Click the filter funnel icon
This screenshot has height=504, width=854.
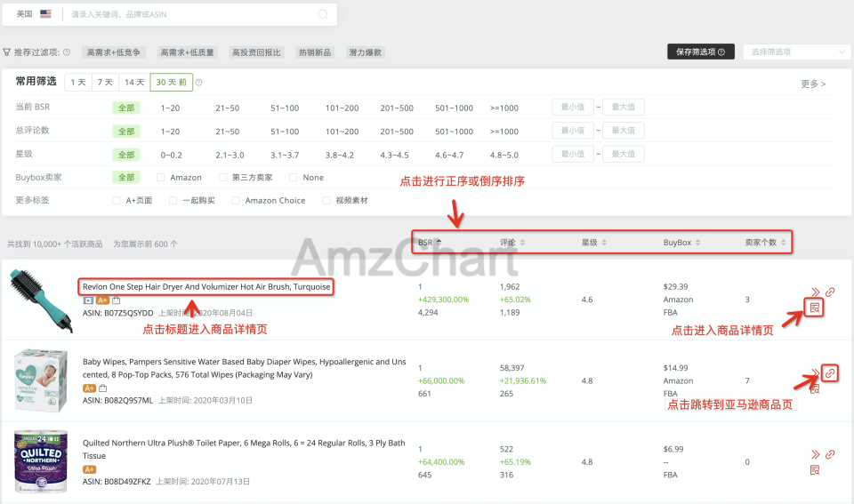point(6,52)
